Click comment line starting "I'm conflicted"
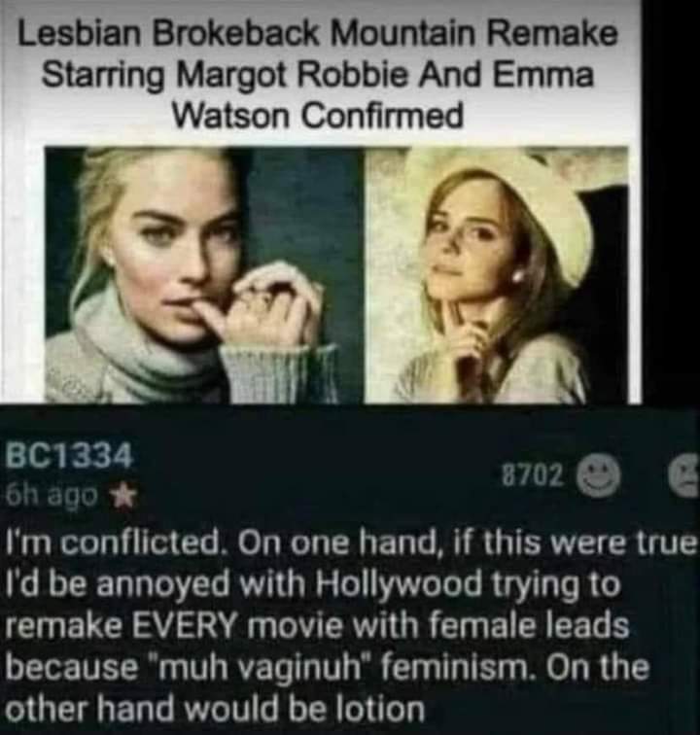 tap(352, 542)
